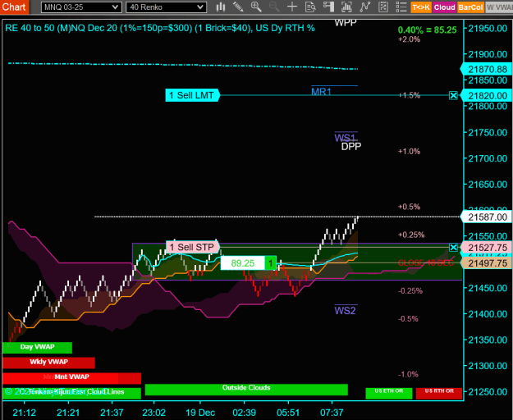The image size is (513, 420).
Task: Click the 89.25 position PnL marker
Action: coord(242,263)
